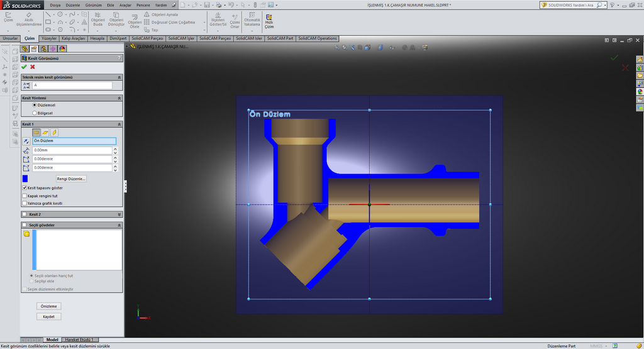Uncheck Kesit tapasını göster checkbox
This screenshot has width=644, height=349.
tap(25, 187)
